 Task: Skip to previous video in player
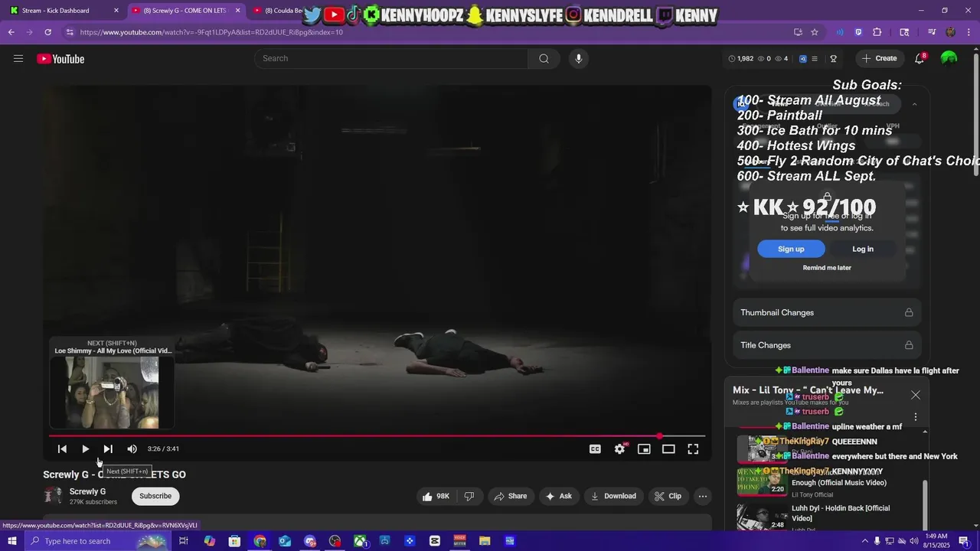point(62,449)
